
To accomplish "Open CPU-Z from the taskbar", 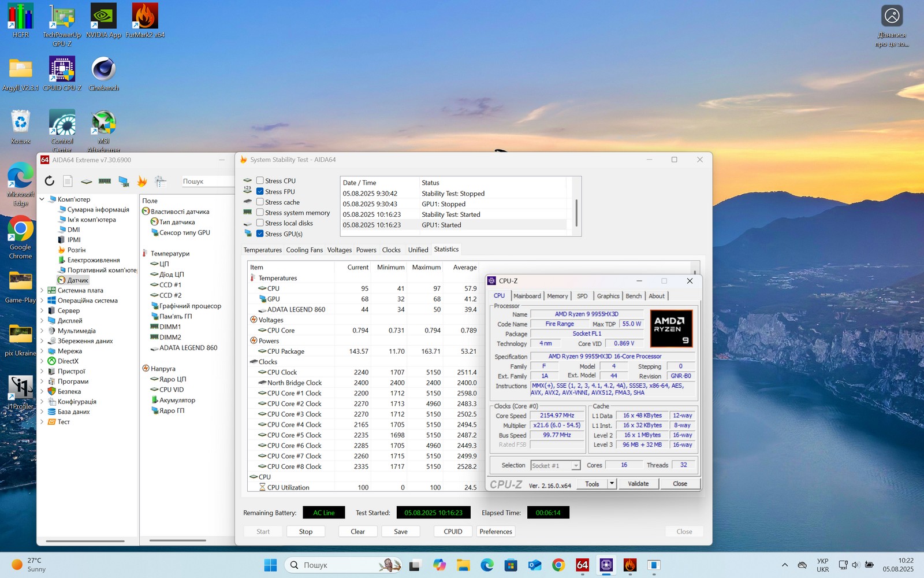I will 606,565.
